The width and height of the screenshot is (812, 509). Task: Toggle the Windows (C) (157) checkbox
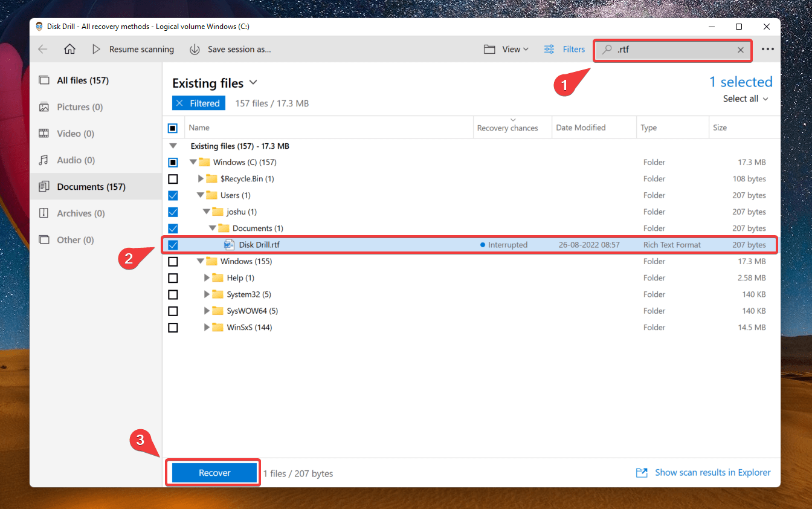(x=173, y=163)
